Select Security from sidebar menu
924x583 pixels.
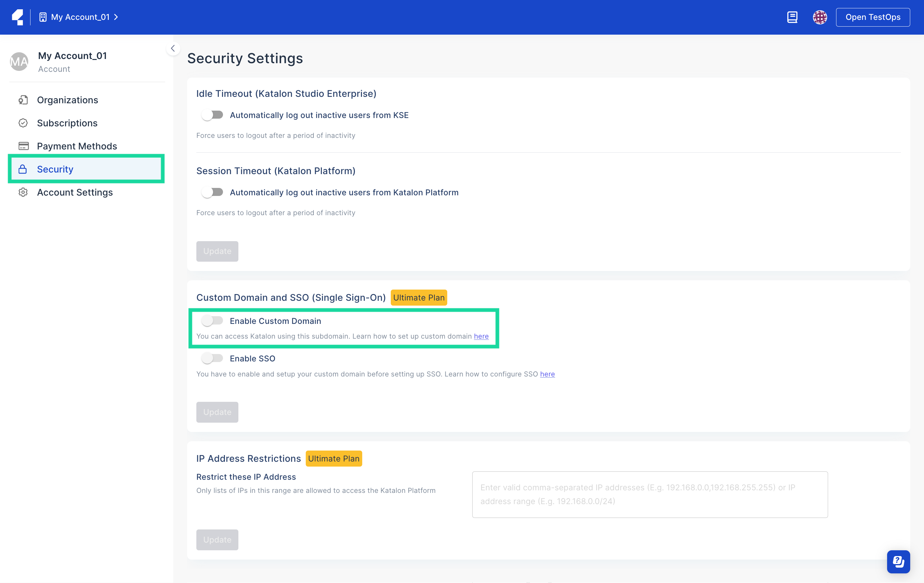pyautogui.click(x=55, y=169)
